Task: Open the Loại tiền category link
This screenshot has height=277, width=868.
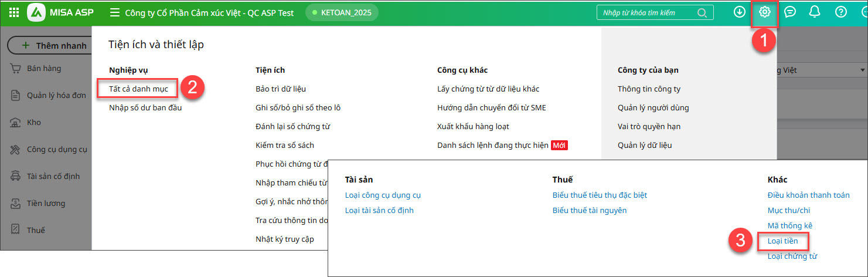Action: pyautogui.click(x=782, y=241)
